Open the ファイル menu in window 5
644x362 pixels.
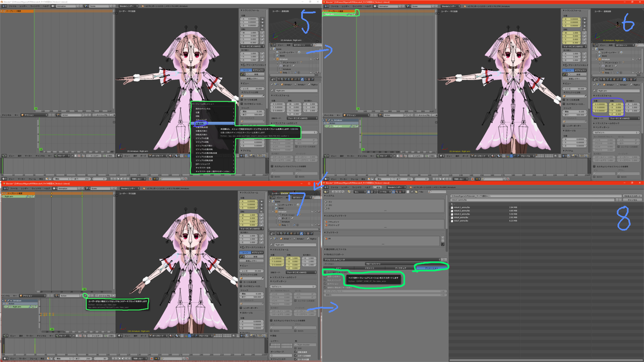click(x=13, y=6)
